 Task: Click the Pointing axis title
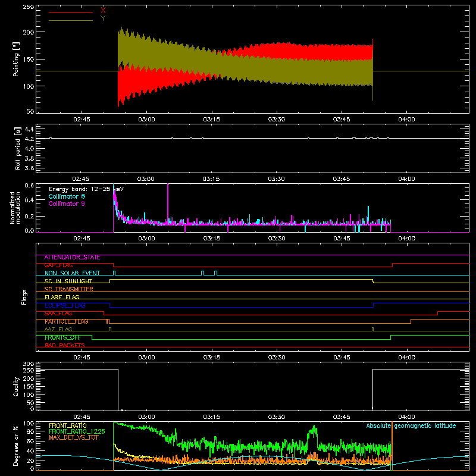[16, 59]
